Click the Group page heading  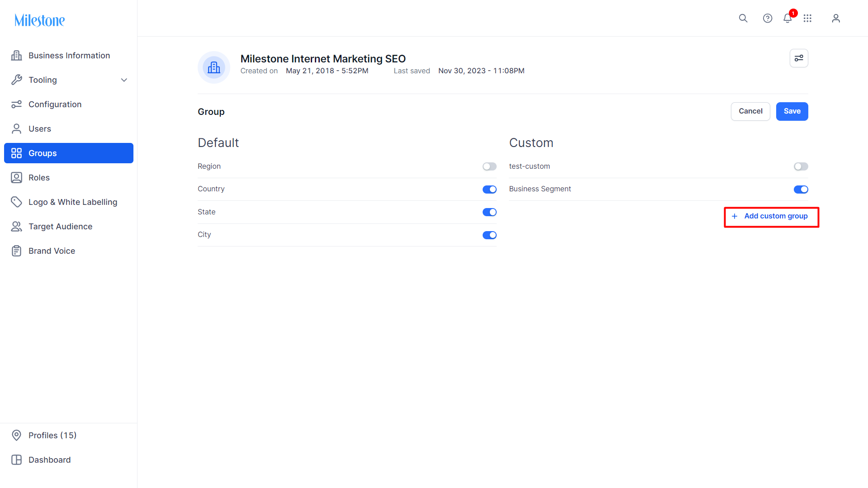click(211, 112)
